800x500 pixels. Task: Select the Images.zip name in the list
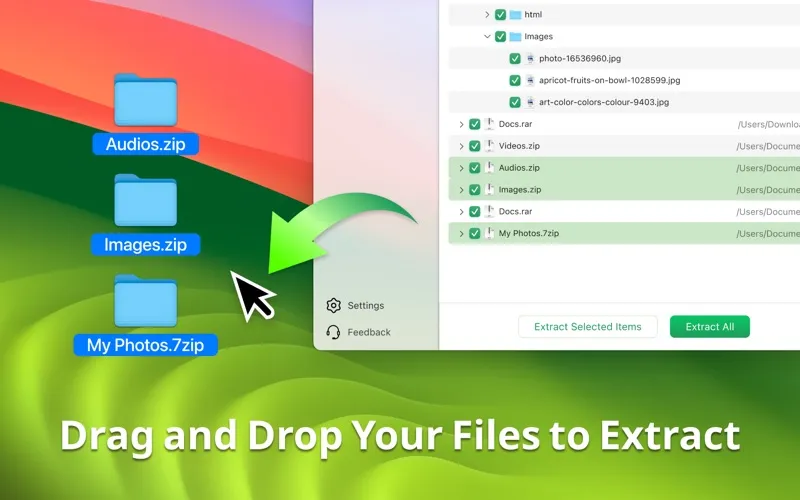pos(520,190)
